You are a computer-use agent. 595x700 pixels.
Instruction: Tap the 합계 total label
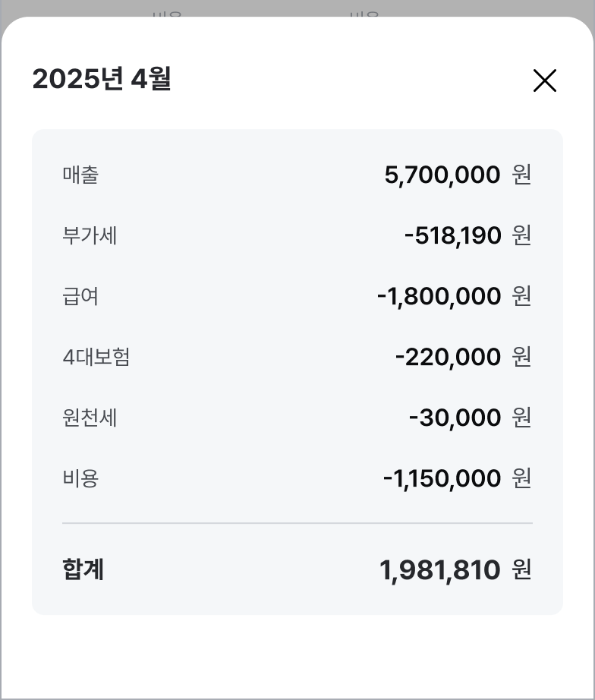coord(83,569)
